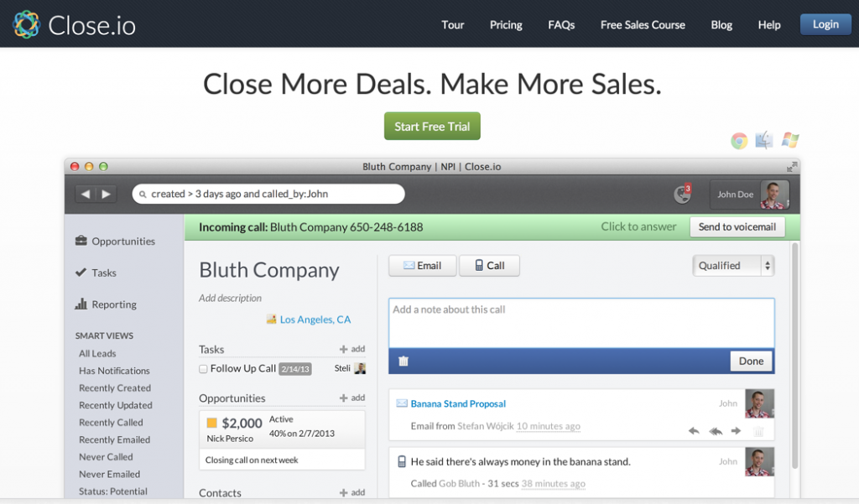Screen dimensions: 859x504
Task: Open Free Sales Course
Action: click(643, 24)
